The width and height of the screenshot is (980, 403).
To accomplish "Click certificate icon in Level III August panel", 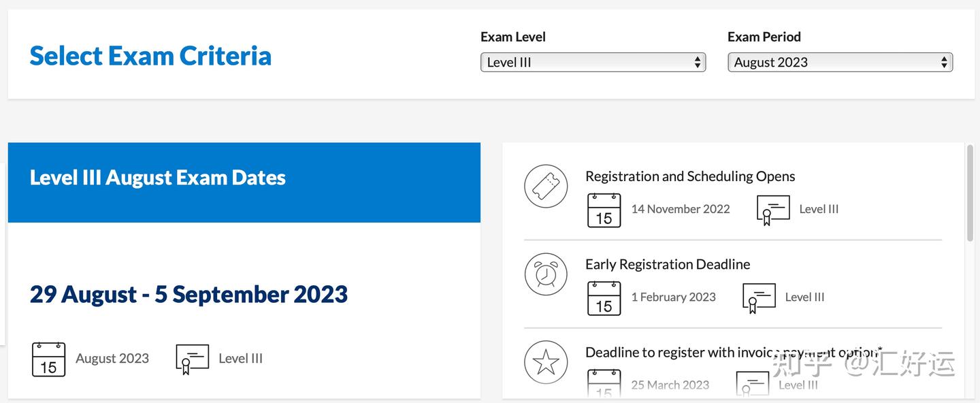I will [192, 359].
